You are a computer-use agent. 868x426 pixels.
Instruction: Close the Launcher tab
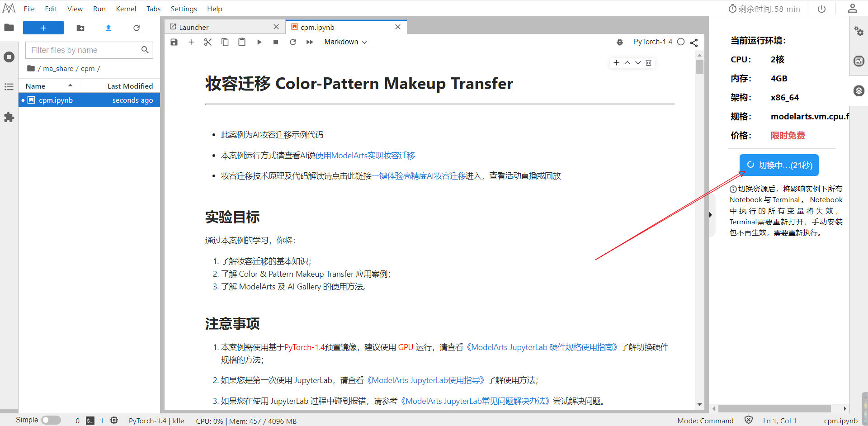click(276, 27)
